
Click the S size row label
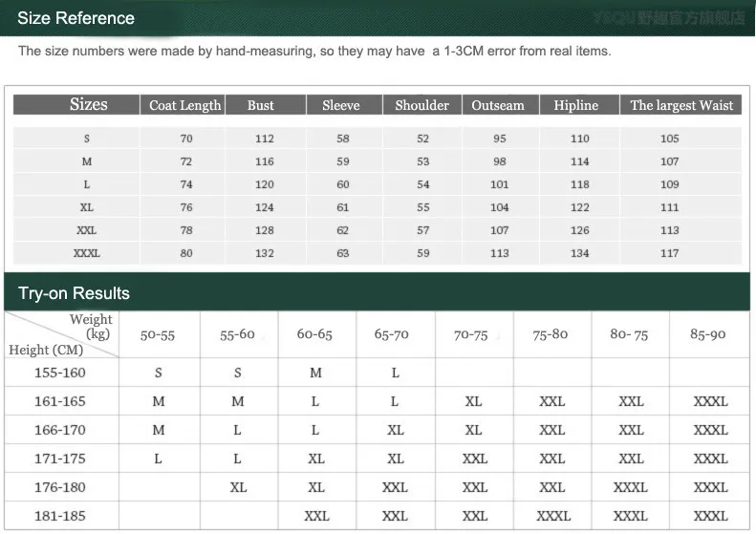(x=87, y=139)
